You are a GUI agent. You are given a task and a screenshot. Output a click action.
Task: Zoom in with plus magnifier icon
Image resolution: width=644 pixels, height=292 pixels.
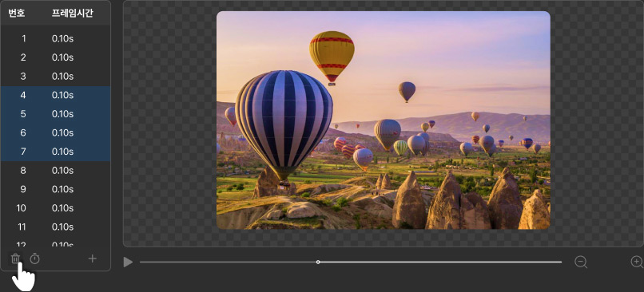637,262
